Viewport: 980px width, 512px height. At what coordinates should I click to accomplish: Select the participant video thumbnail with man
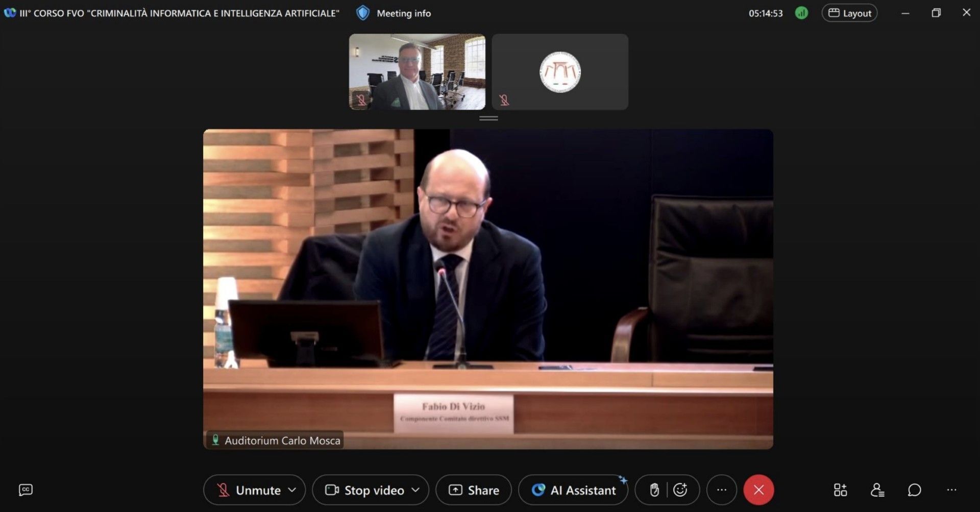coord(417,72)
